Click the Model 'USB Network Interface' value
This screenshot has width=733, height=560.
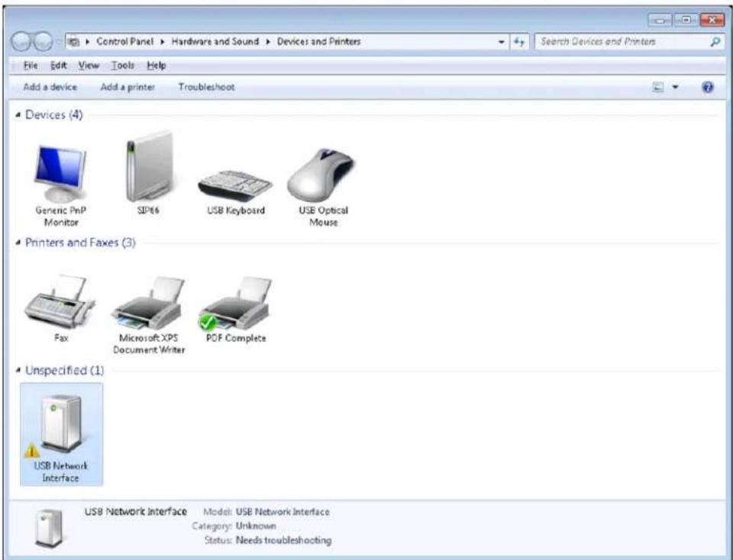[283, 512]
